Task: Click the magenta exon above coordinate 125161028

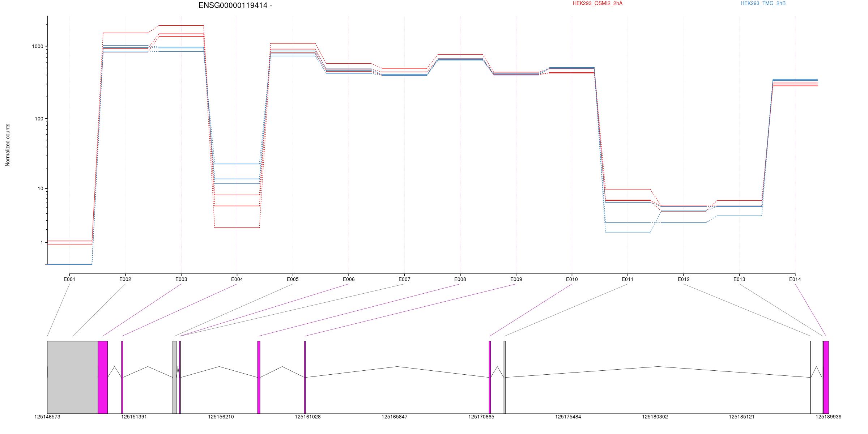Action: tap(305, 377)
